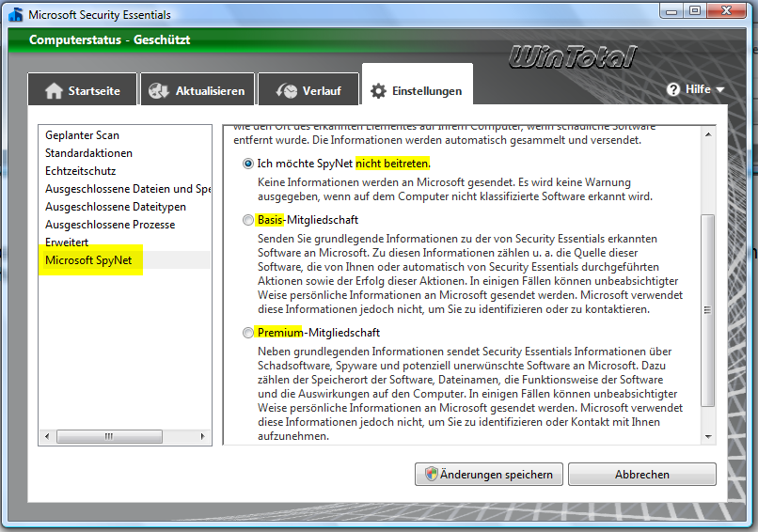Image resolution: width=758 pixels, height=532 pixels.
Task: Click the Security Essentials title bar icon
Action: (15, 14)
